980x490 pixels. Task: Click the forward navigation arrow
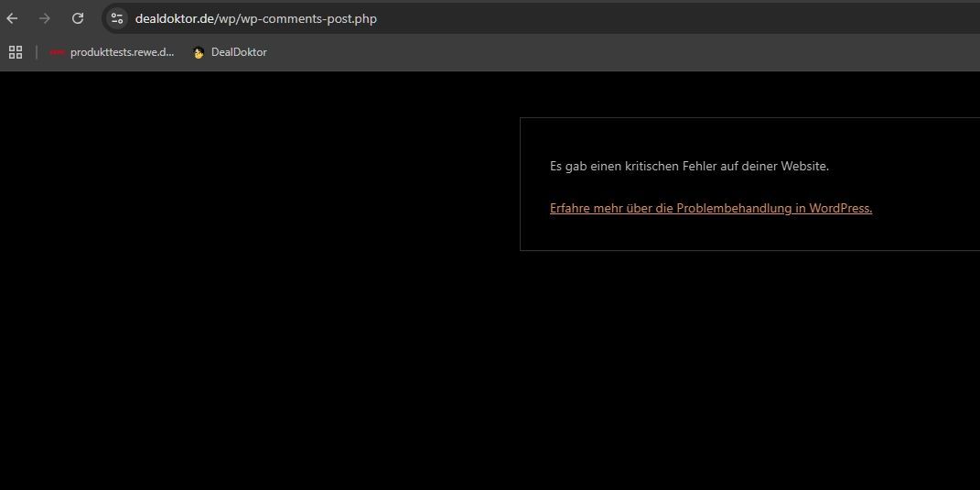pos(44,18)
